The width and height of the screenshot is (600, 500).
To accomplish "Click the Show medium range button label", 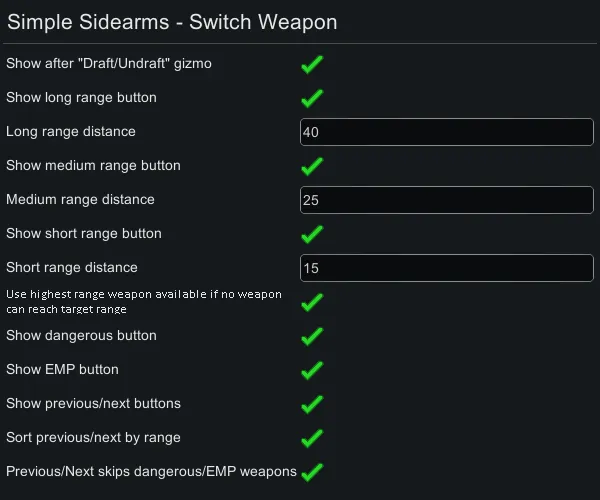I will 93,166.
